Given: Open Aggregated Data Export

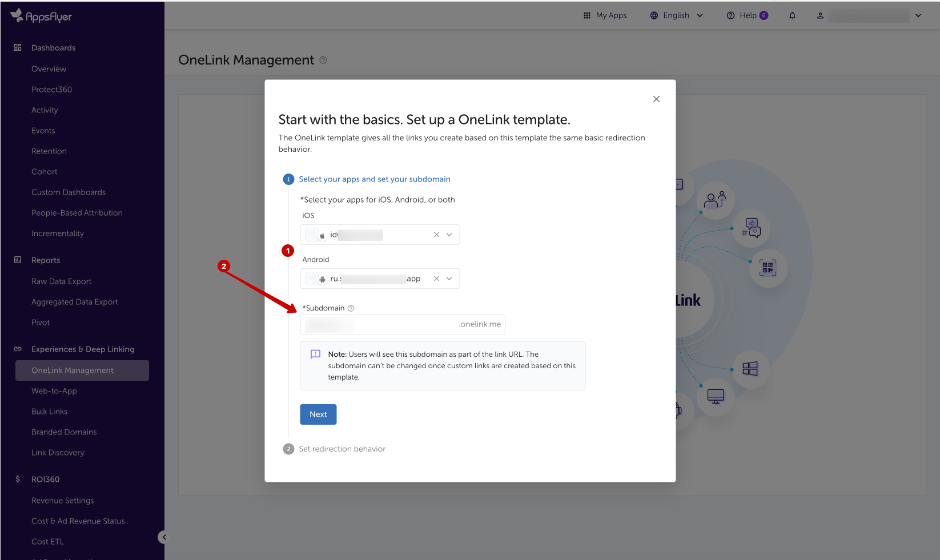Looking at the screenshot, I should click(75, 302).
